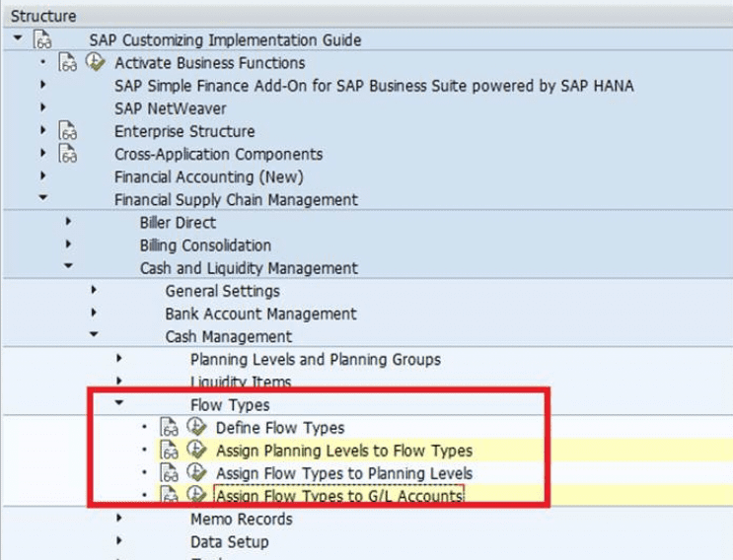Click the Structure column header
The image size is (733, 560).
coord(43,16)
